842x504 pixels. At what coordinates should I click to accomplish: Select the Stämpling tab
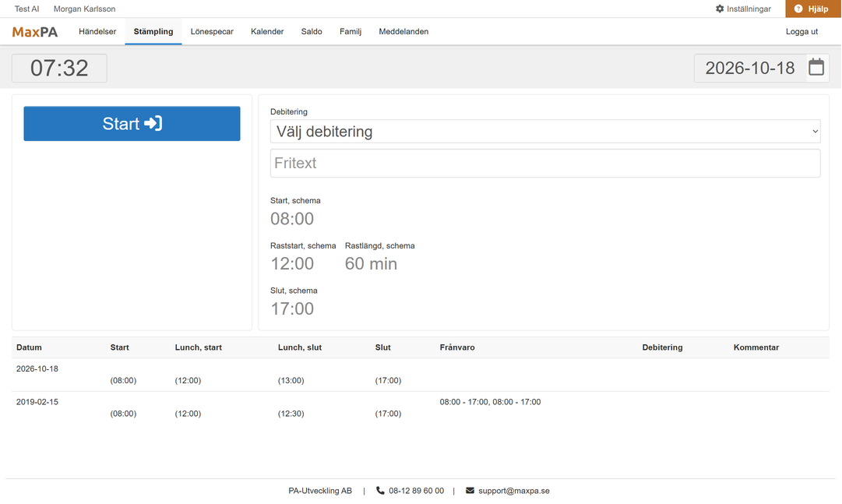point(153,32)
